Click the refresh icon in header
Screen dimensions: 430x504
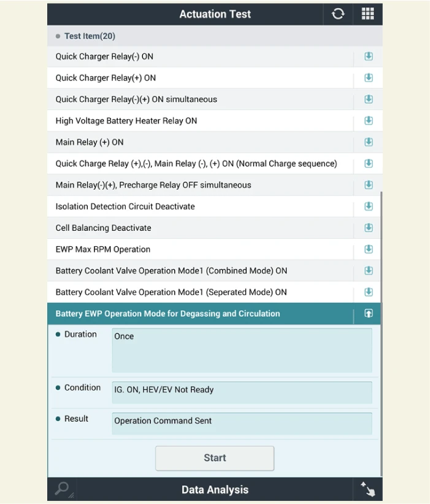(338, 14)
